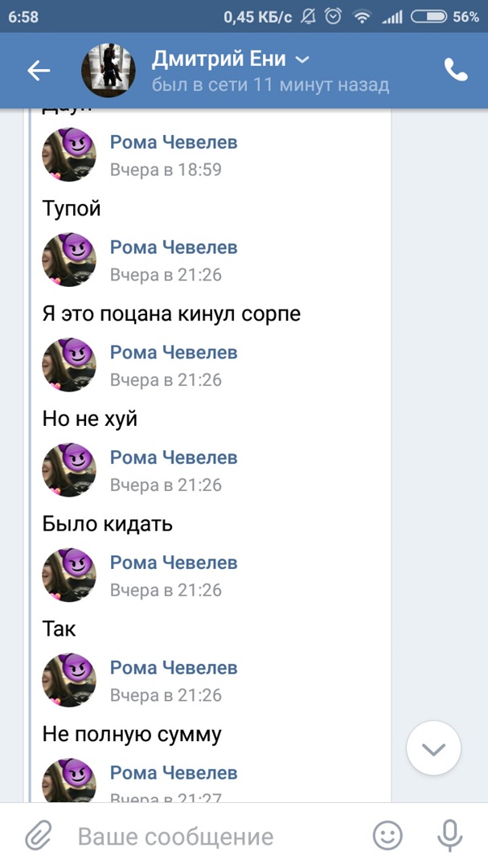Image resolution: width=488 pixels, height=868 pixels.
Task: Tap the microphone voice message icon
Action: click(450, 837)
